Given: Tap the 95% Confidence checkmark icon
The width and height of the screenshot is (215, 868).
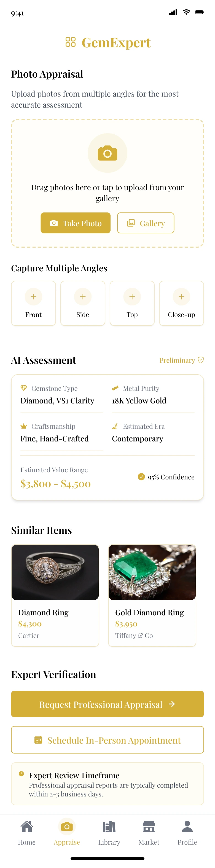Looking at the screenshot, I should [141, 476].
